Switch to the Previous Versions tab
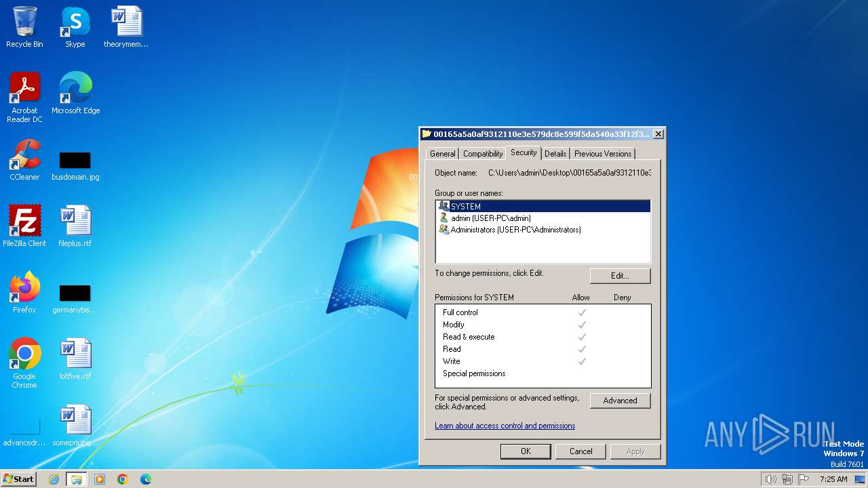 [x=603, y=154]
